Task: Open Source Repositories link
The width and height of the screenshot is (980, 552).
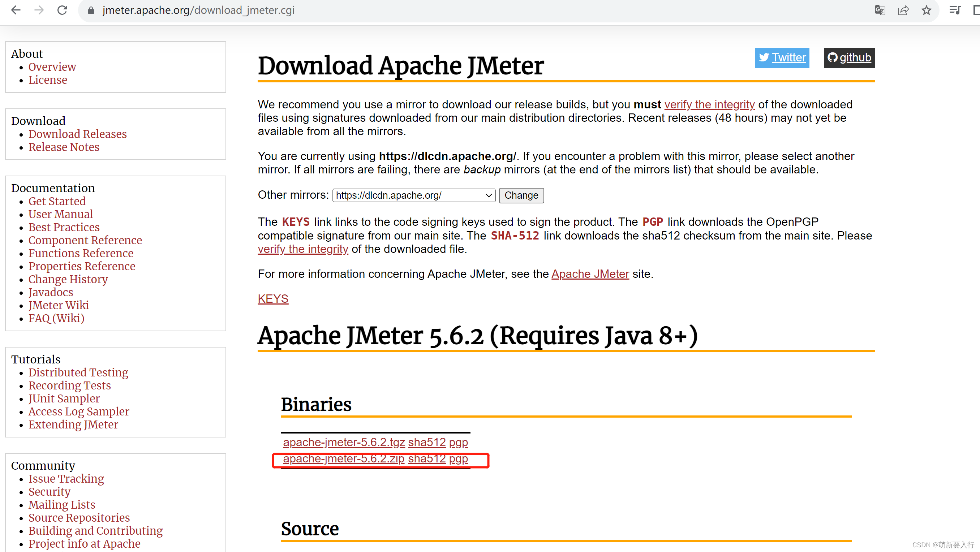Action: (x=79, y=517)
